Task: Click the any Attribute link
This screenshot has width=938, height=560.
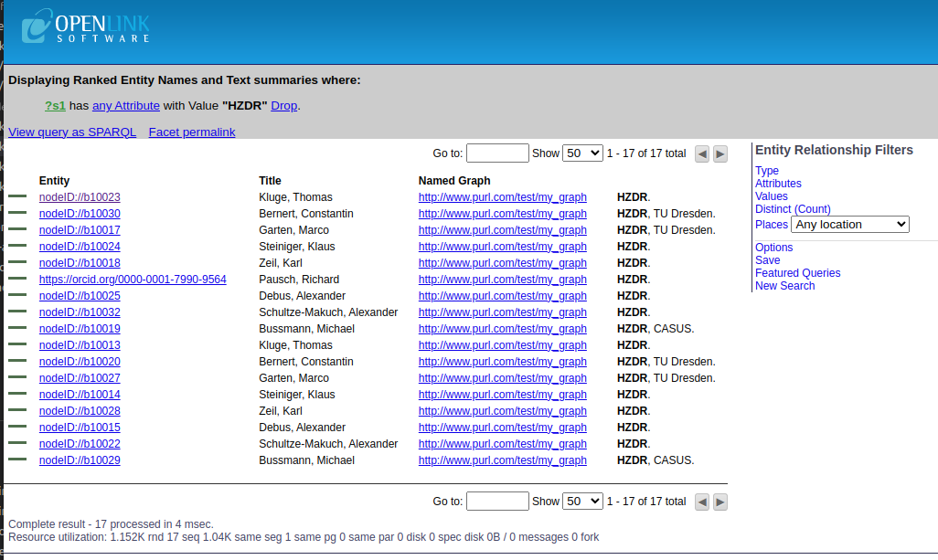Action: click(126, 106)
